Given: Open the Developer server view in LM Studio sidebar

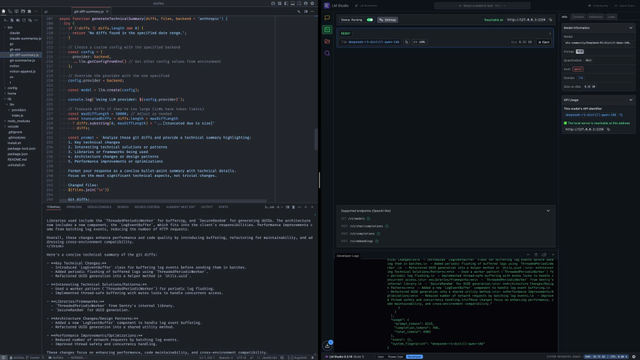Looking at the screenshot, I should click(x=327, y=29).
